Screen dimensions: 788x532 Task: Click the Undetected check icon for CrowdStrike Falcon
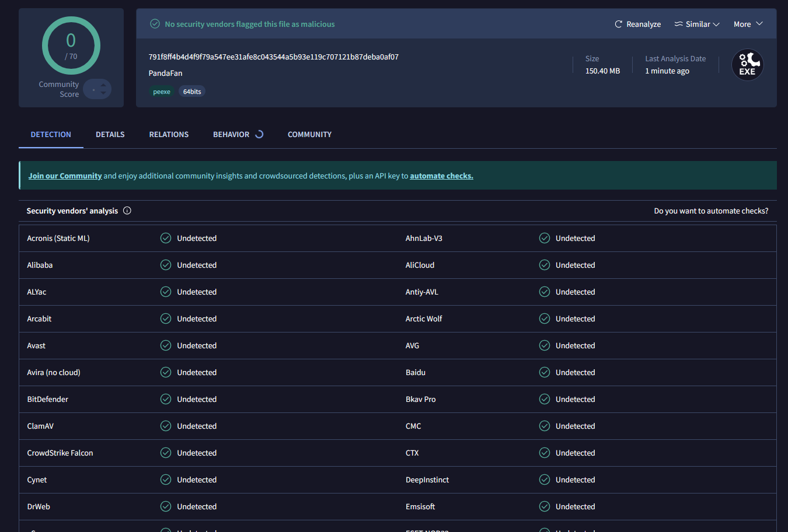(x=166, y=453)
